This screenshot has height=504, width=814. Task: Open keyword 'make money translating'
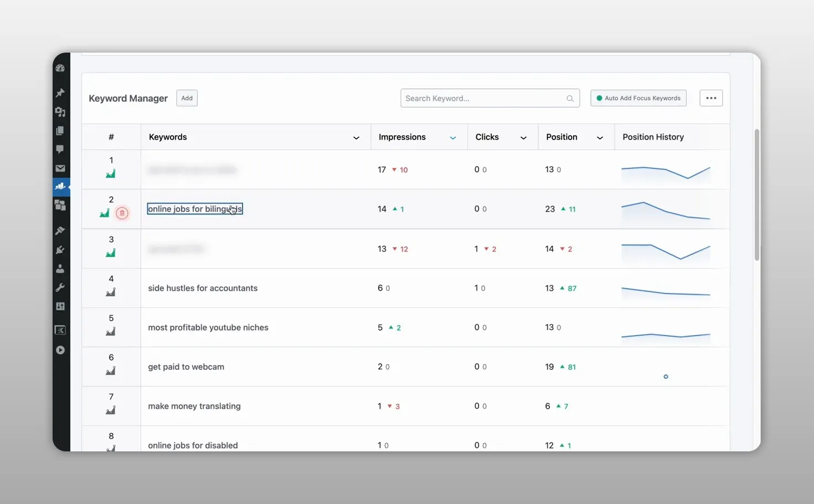pyautogui.click(x=194, y=406)
